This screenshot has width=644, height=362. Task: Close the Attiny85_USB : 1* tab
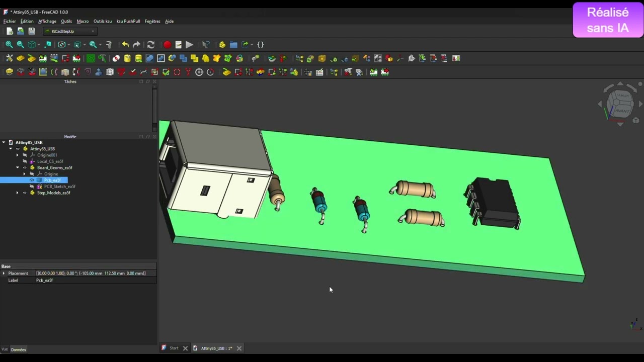(239, 348)
